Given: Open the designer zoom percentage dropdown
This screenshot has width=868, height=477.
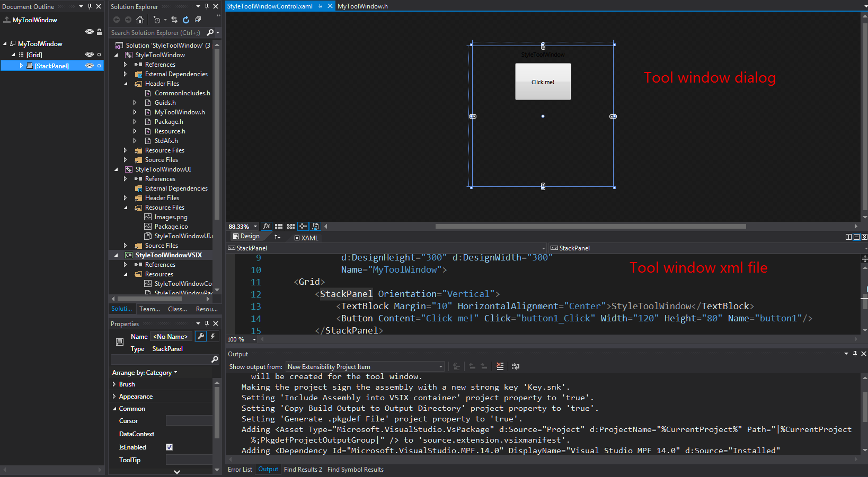Looking at the screenshot, I should point(255,227).
